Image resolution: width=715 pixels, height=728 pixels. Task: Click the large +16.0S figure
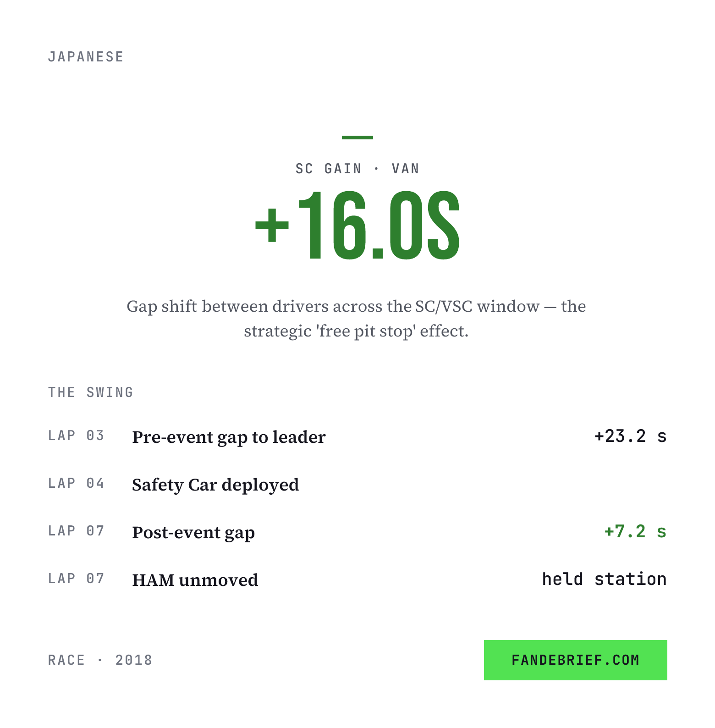tap(357, 225)
